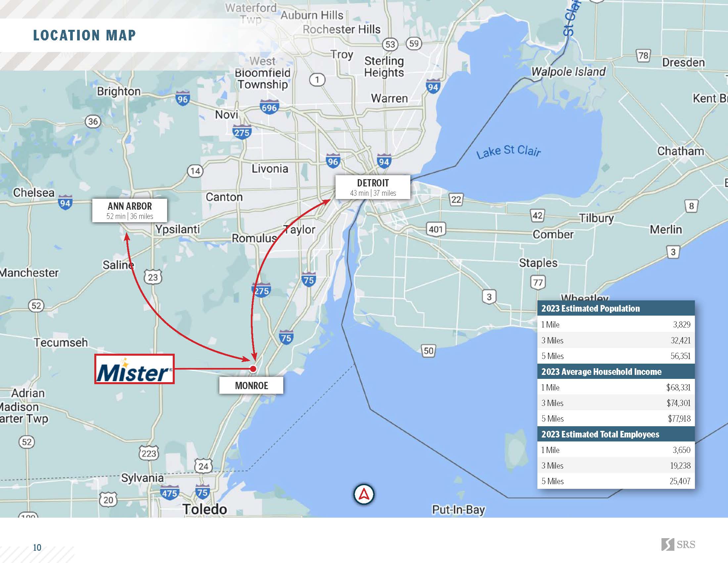Click the Highway 401 shield

point(436,229)
